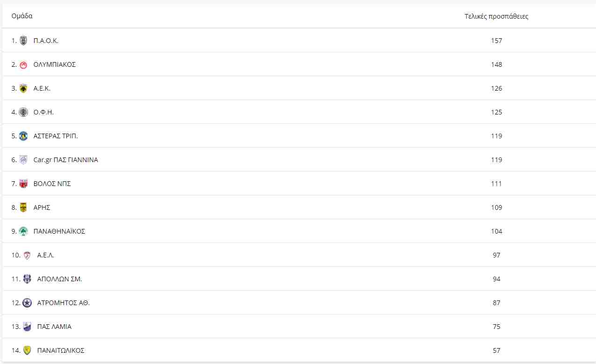Select the ΟΛΥΜΠΙΑΚΟΣ team name

[54, 64]
